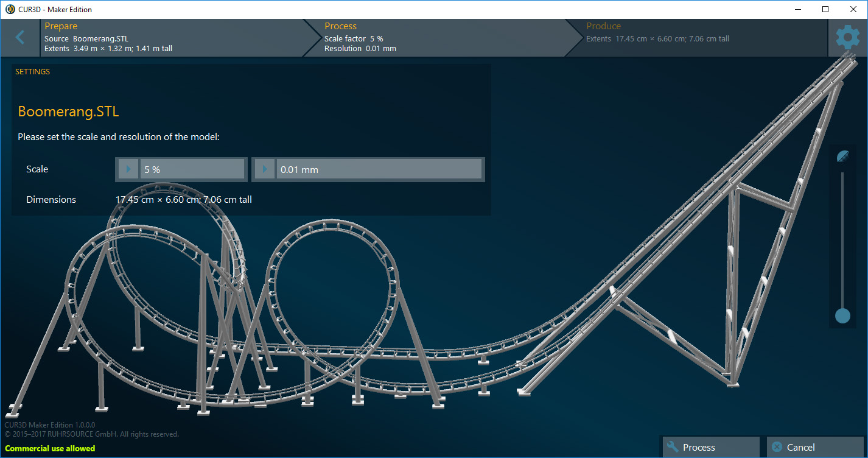Image resolution: width=868 pixels, height=458 pixels.
Task: Click the shading icon above the vertical slider
Action: tap(842, 157)
